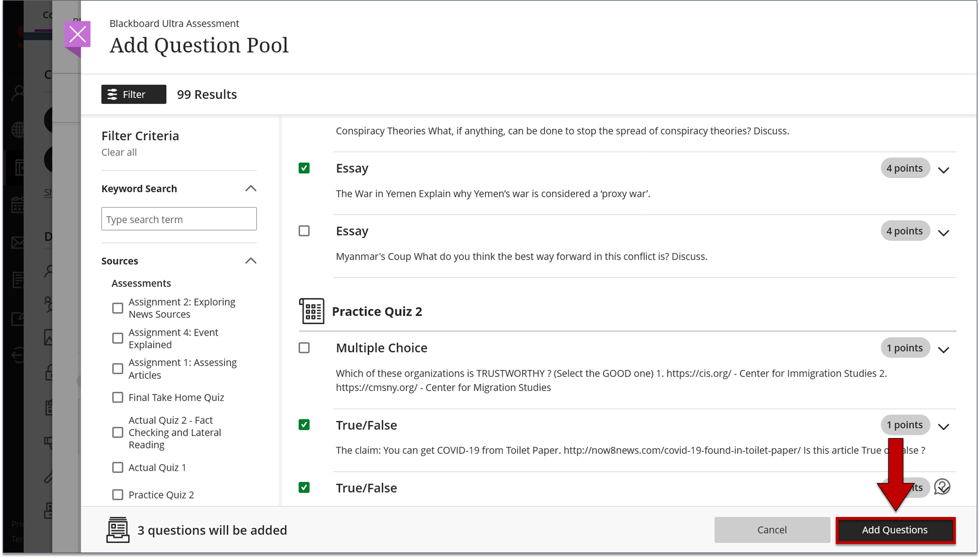
Task: Check the Final Take Home Quiz source filter
Action: [118, 397]
